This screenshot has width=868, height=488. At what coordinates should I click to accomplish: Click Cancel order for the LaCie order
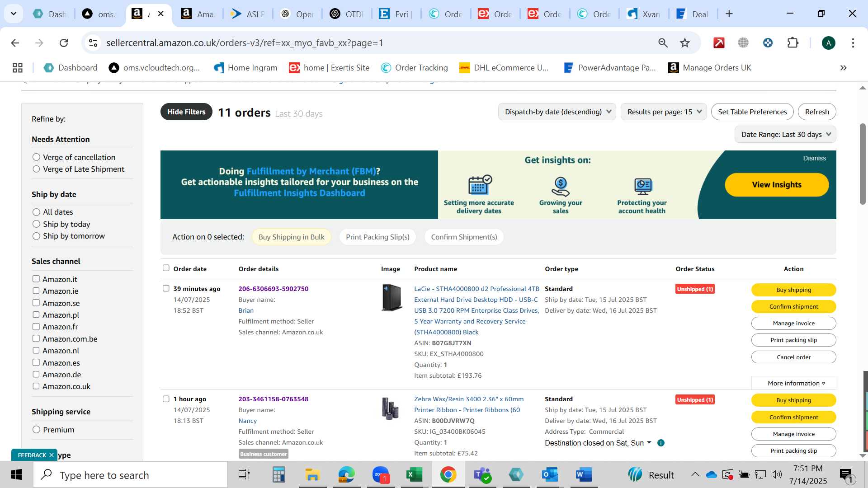coord(793,357)
